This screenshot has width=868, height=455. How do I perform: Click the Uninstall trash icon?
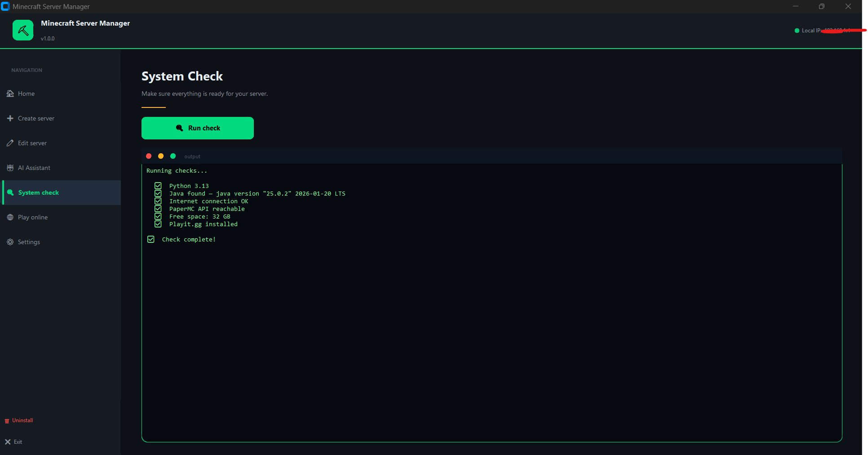click(x=7, y=421)
